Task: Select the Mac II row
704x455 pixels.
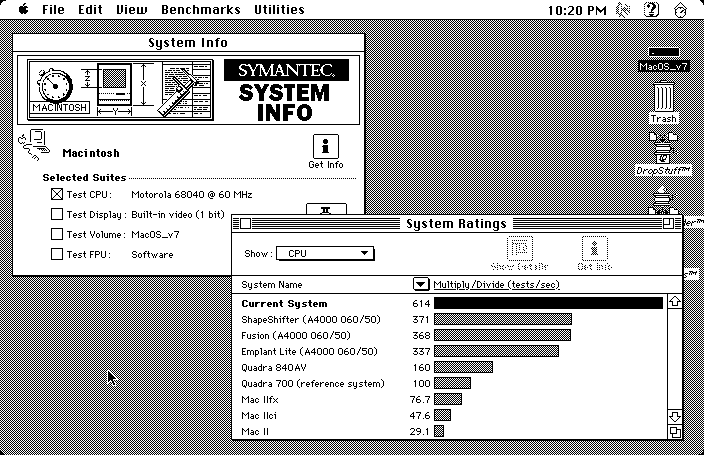Action: pos(449,431)
